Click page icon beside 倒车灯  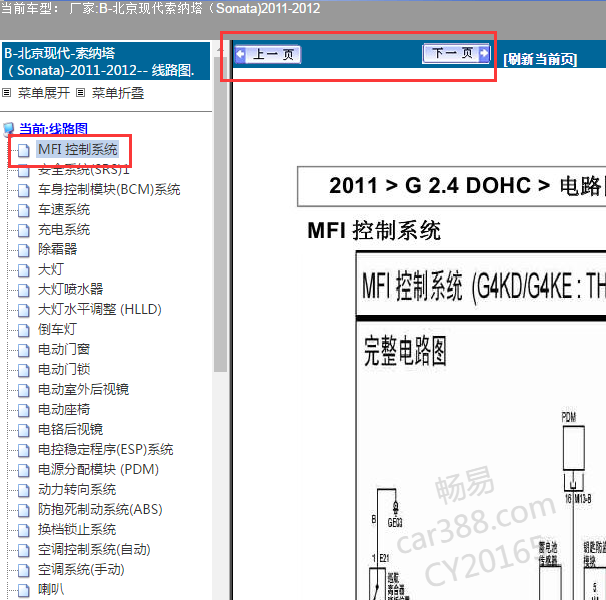24,330
